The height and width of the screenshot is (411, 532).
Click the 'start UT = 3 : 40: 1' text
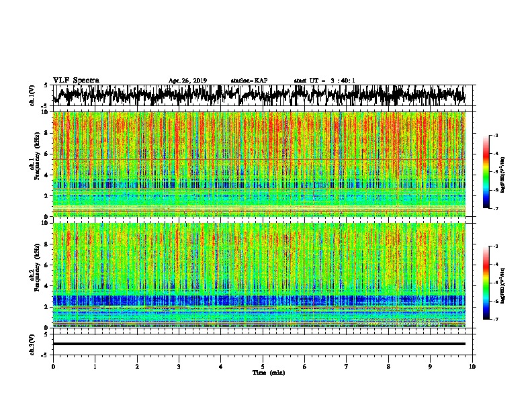coord(324,81)
